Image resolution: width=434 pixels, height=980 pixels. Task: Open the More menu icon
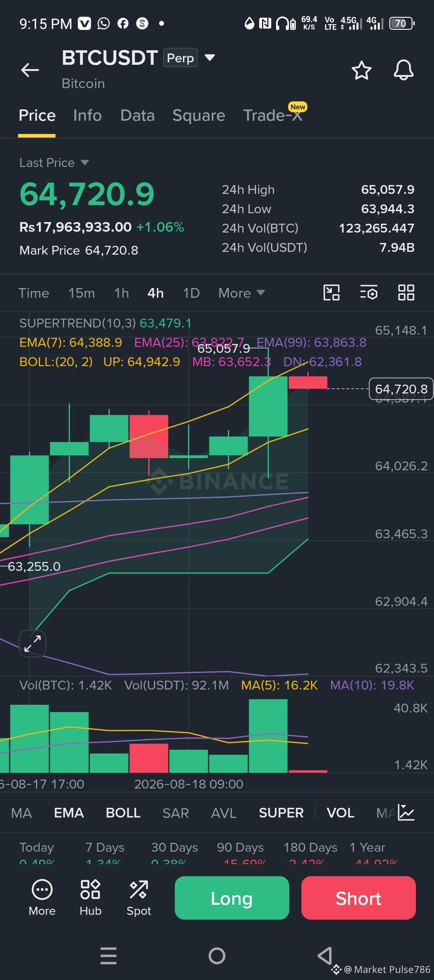42,898
